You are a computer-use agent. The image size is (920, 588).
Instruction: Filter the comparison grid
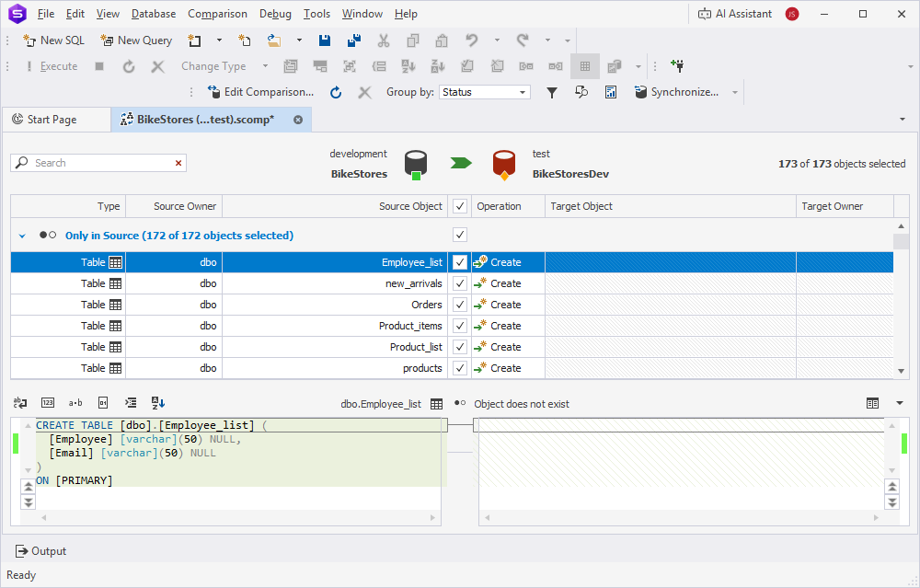[x=552, y=91]
